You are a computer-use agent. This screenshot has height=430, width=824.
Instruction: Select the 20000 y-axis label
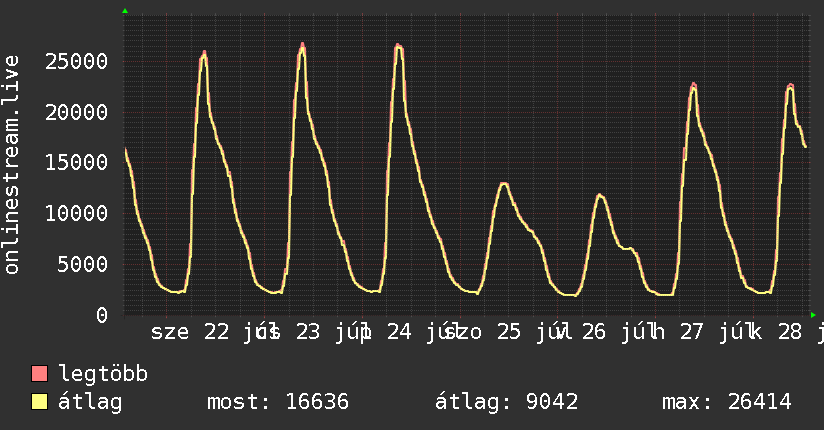click(76, 112)
